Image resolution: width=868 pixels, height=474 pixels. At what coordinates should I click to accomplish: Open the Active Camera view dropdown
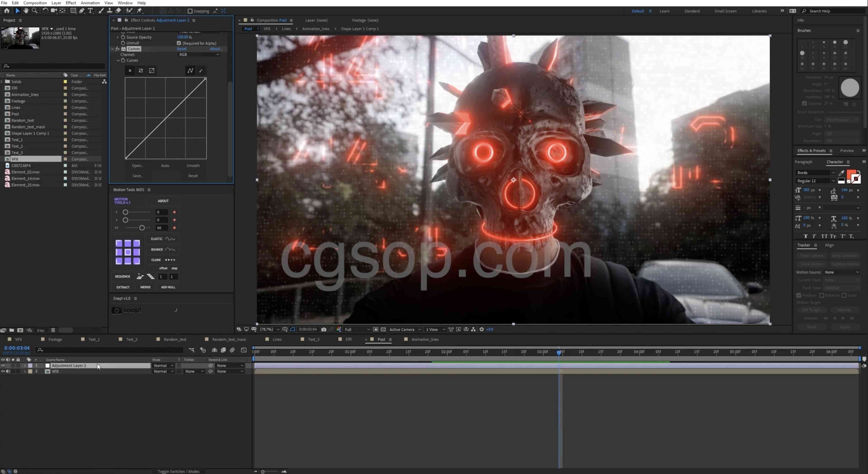(404, 329)
